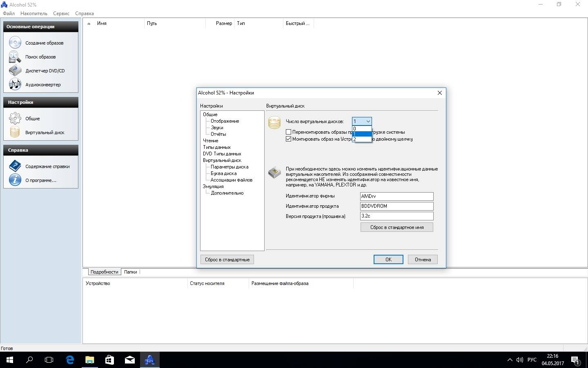Screen dimensions: 588x368
Task: Close the Настройки dialog with X
Action: point(440,93)
